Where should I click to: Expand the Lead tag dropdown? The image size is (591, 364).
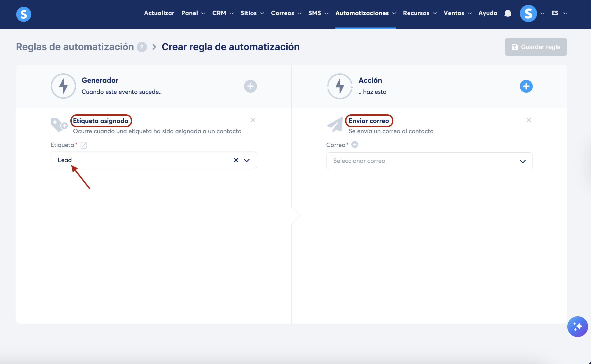247,160
